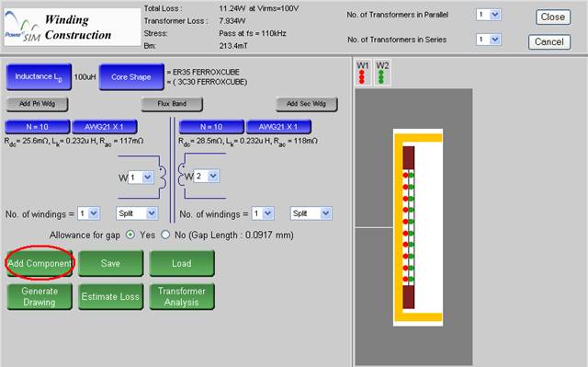588x367 pixels.
Task: Click the Transformer Analysis button
Action: pyautogui.click(x=182, y=296)
